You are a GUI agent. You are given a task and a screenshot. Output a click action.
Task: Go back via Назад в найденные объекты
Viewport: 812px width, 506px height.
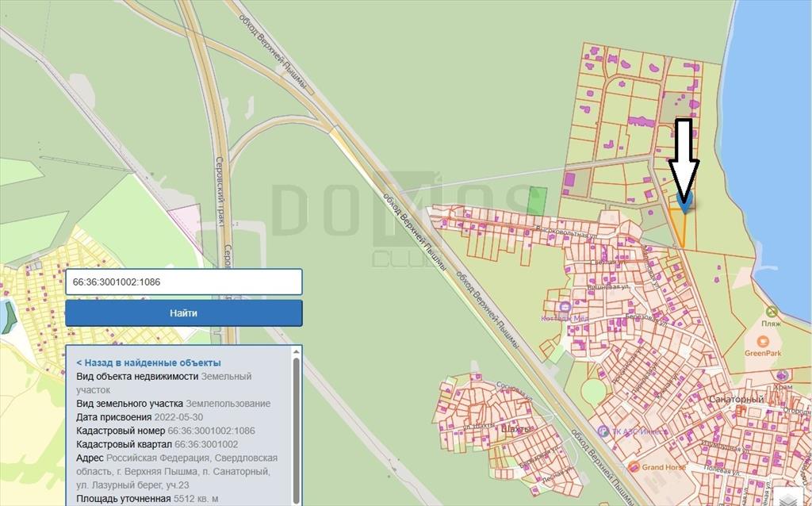pos(148,362)
